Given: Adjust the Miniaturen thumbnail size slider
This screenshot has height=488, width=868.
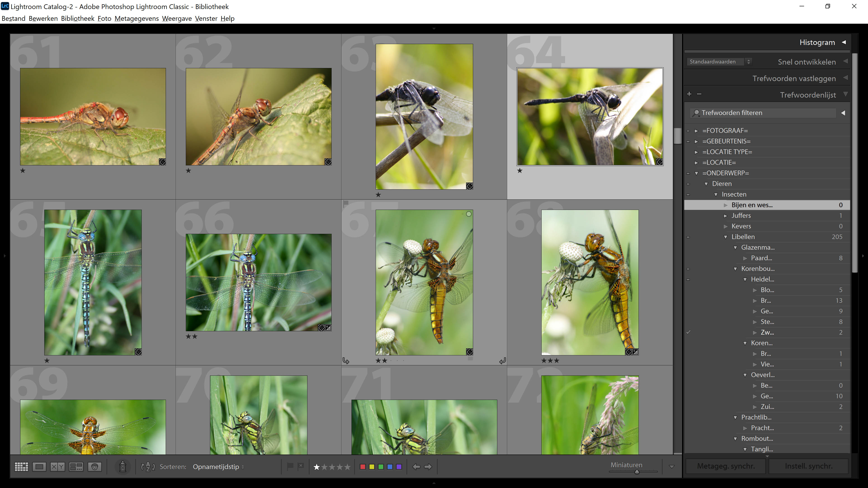Looking at the screenshot, I should [637, 472].
